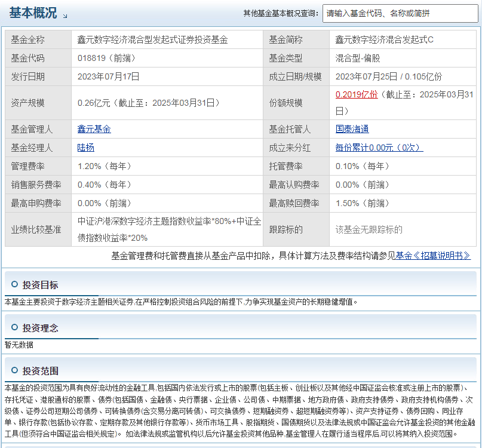Click the 业绩比较基准 row label

pos(36,230)
